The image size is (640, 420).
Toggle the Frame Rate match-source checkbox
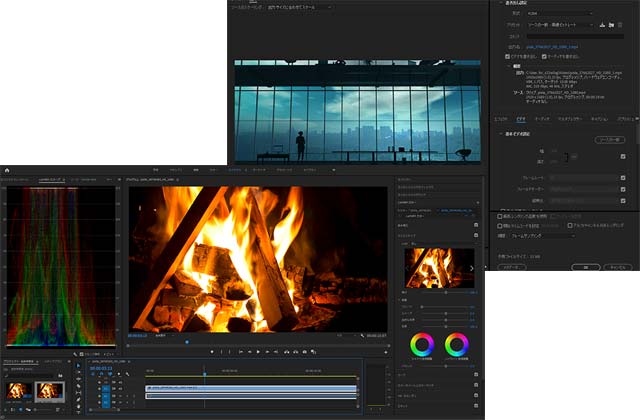623,178
